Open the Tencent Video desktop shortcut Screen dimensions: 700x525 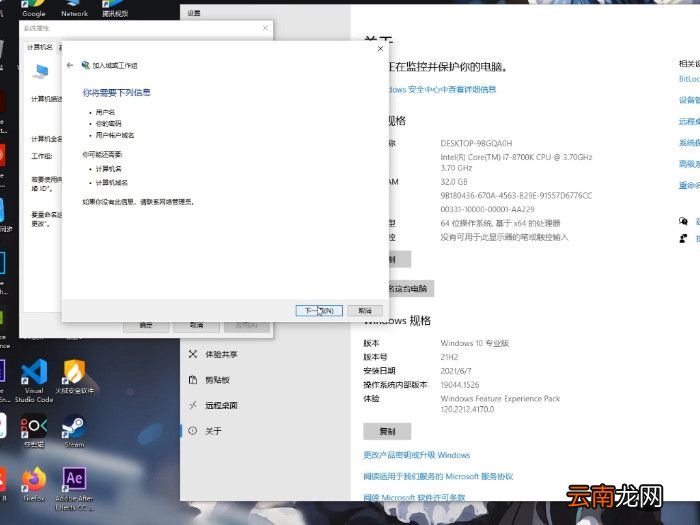(115, 9)
